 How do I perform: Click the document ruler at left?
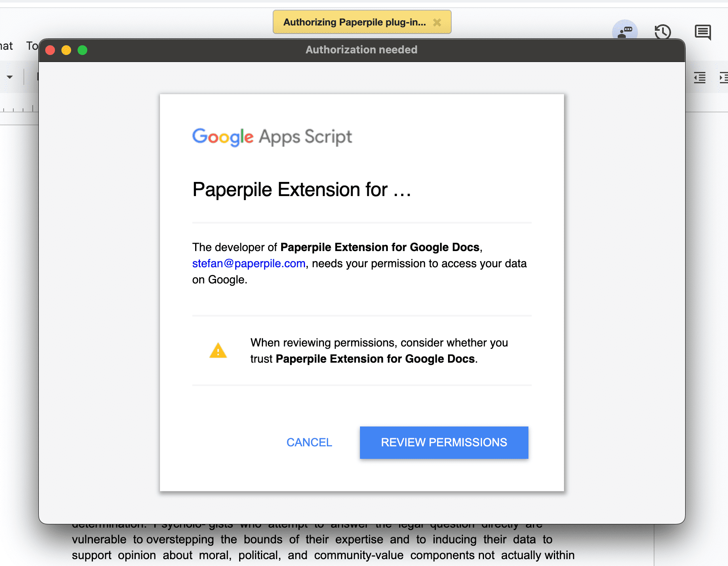coord(18,109)
